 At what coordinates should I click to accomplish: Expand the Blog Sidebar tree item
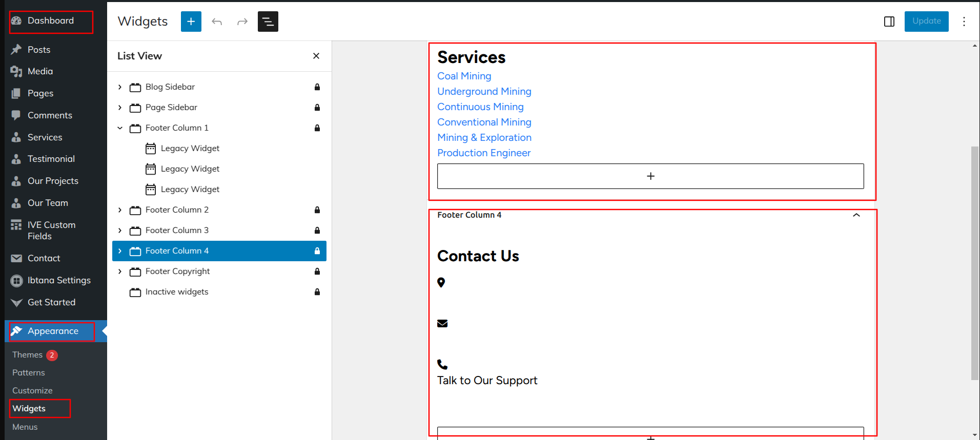[120, 87]
